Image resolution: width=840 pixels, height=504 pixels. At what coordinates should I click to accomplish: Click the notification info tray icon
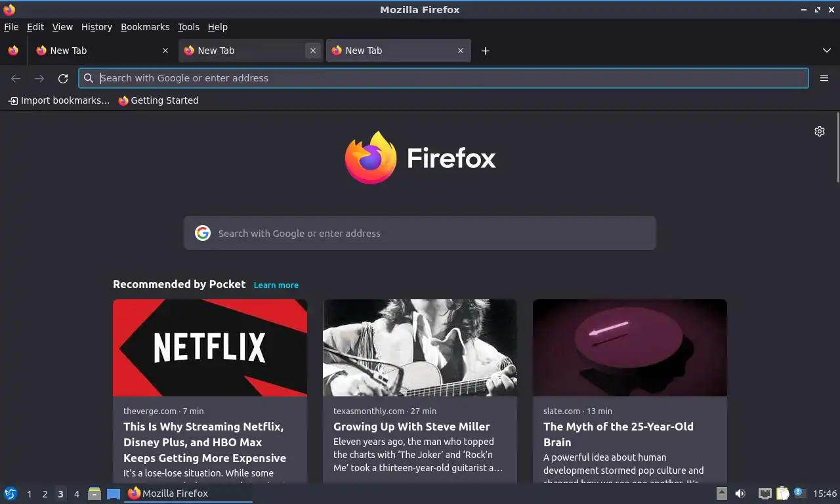coord(799,492)
